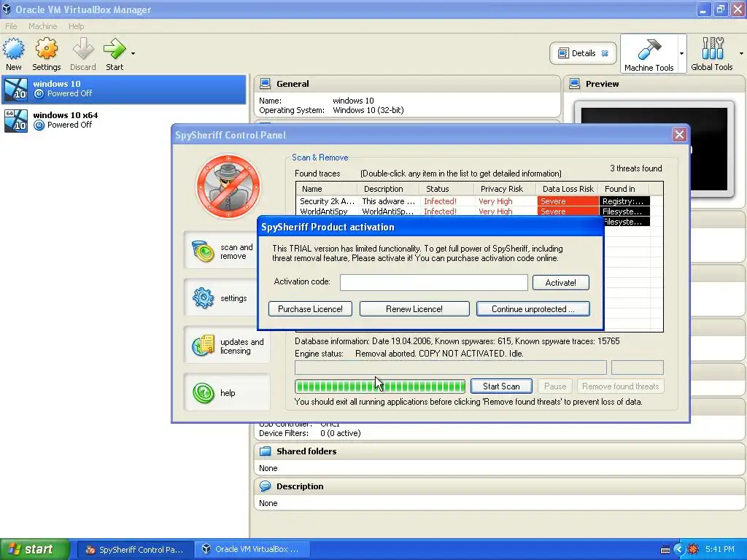The height and width of the screenshot is (560, 747).
Task: Click the SpySheriff spy logo
Action: (x=228, y=187)
